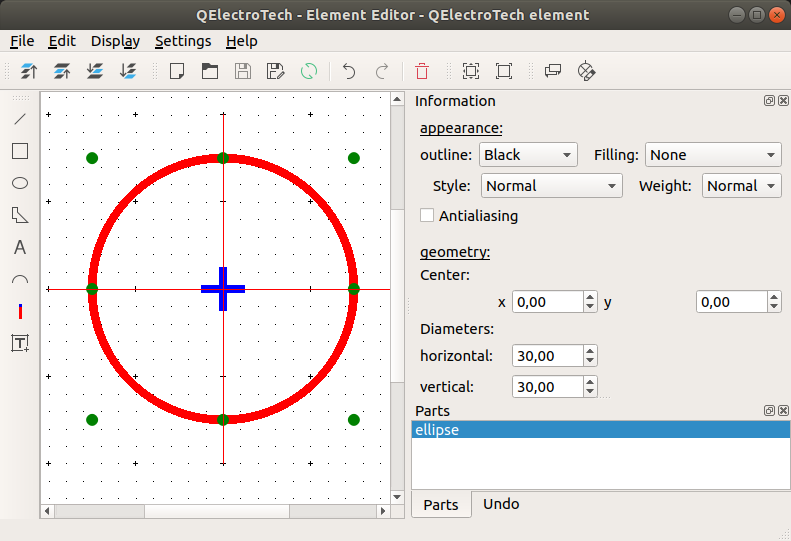Float the Information panel
The height and width of the screenshot is (541, 791).
point(769,100)
